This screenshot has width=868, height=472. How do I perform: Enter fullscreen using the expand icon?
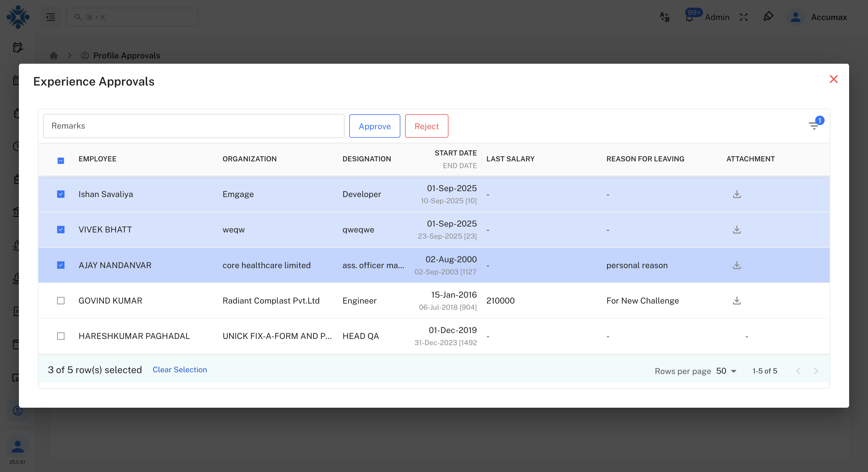(x=744, y=17)
